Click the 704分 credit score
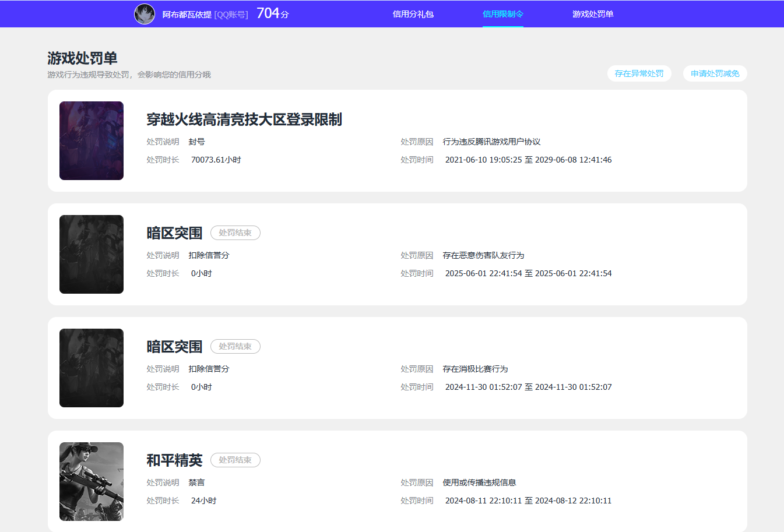Screen dimensions: 784x532 [273, 13]
